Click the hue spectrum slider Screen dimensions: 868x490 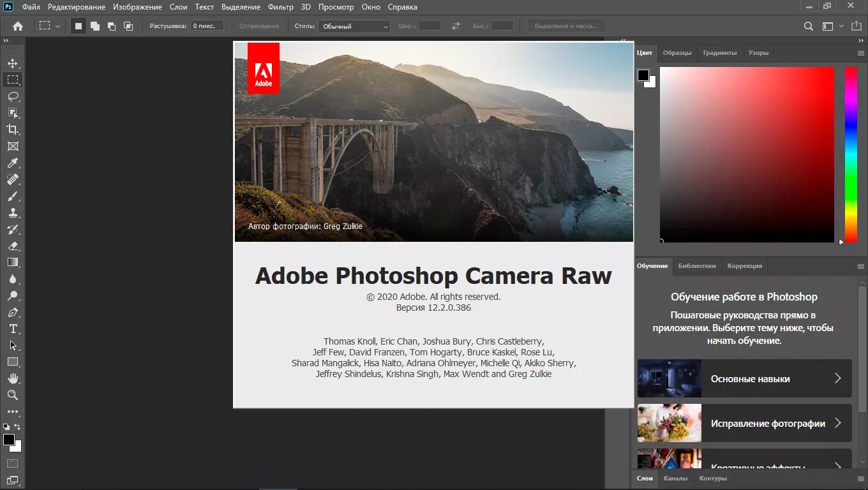851,154
